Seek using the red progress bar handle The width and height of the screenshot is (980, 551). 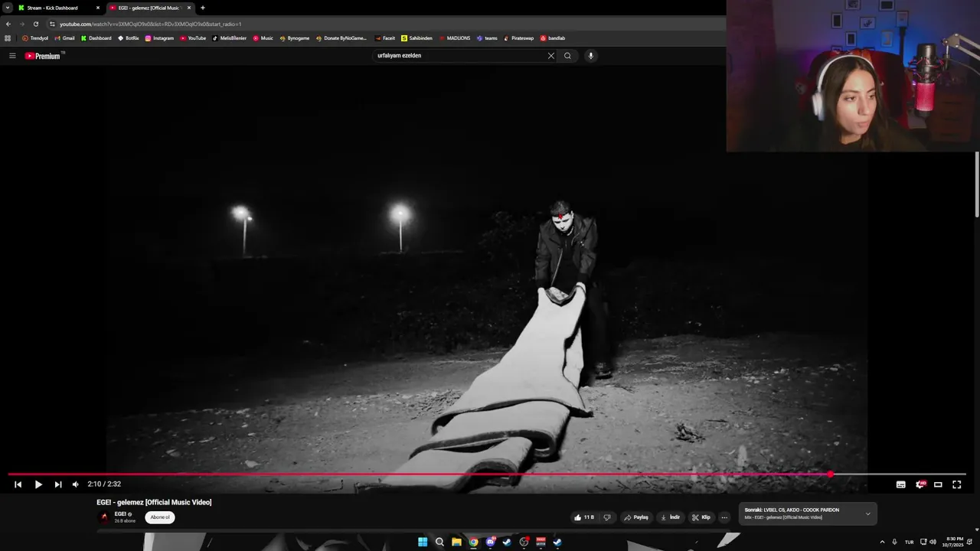(x=830, y=474)
